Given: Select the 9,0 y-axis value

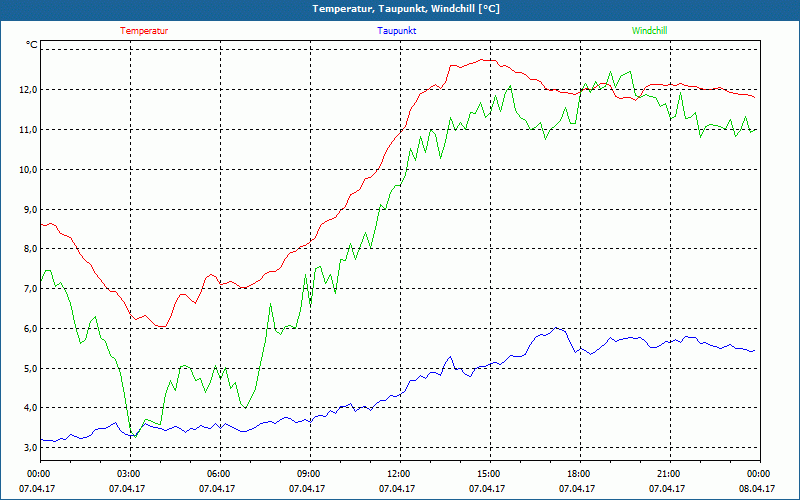Looking at the screenshot, I should [31, 209].
